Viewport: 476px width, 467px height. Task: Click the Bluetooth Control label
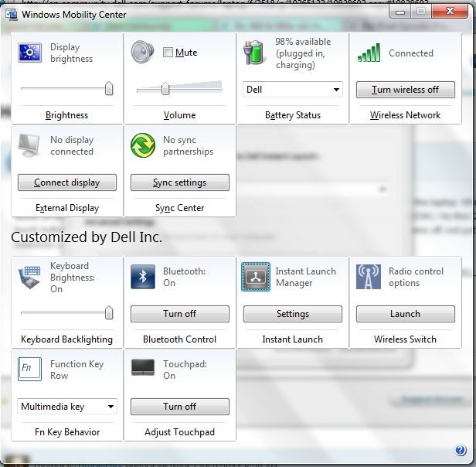click(x=180, y=339)
